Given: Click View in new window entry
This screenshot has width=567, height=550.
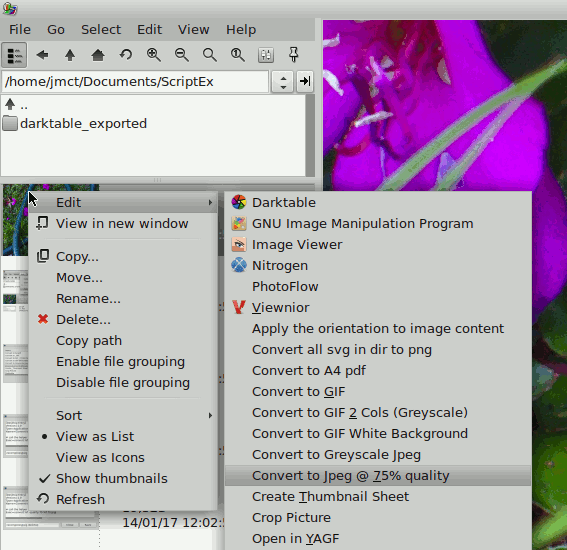Looking at the screenshot, I should point(123,223).
